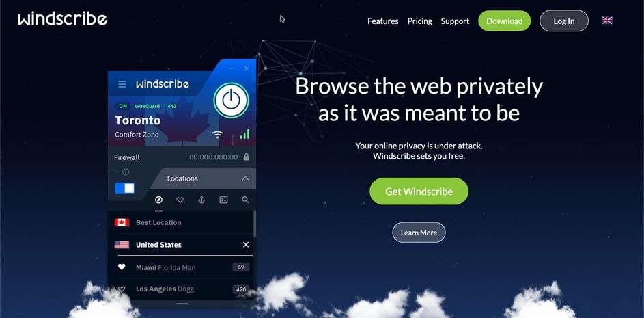Viewport: 644px width, 318px height.
Task: Open the Features menu item
Action: (x=383, y=21)
